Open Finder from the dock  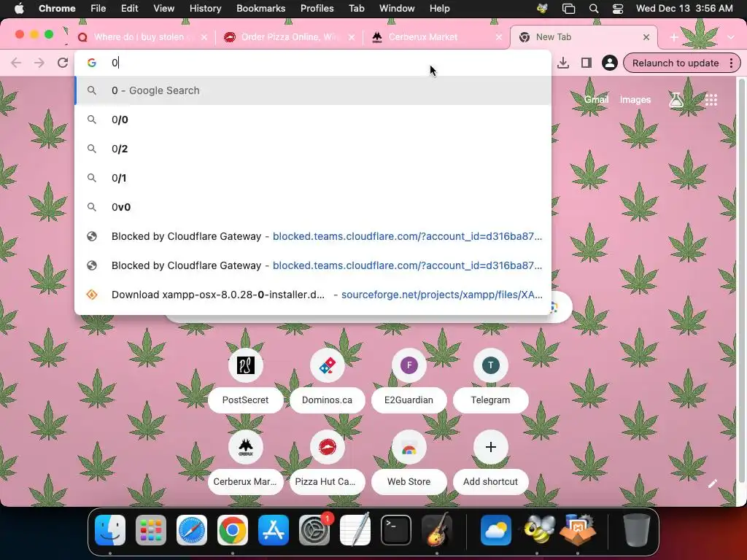click(110, 530)
